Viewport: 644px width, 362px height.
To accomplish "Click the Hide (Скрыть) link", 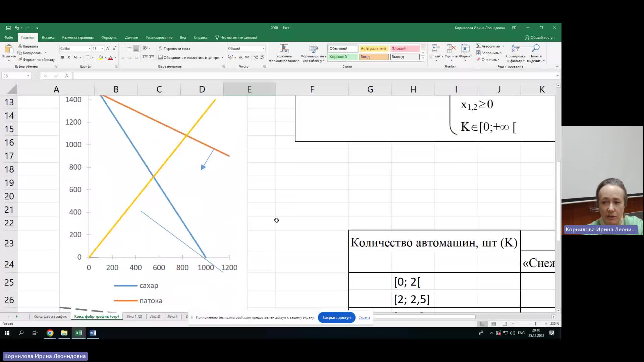I will (364, 317).
